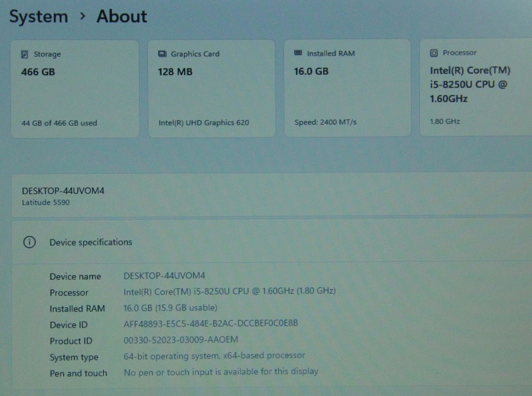Click the System type value text
The width and height of the screenshot is (532, 396).
click(x=214, y=356)
